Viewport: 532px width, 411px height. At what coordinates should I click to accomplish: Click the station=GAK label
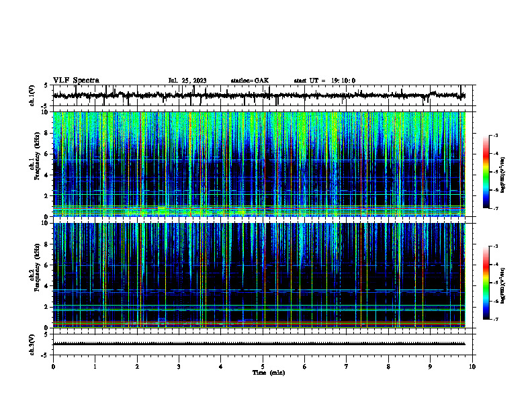[250, 81]
